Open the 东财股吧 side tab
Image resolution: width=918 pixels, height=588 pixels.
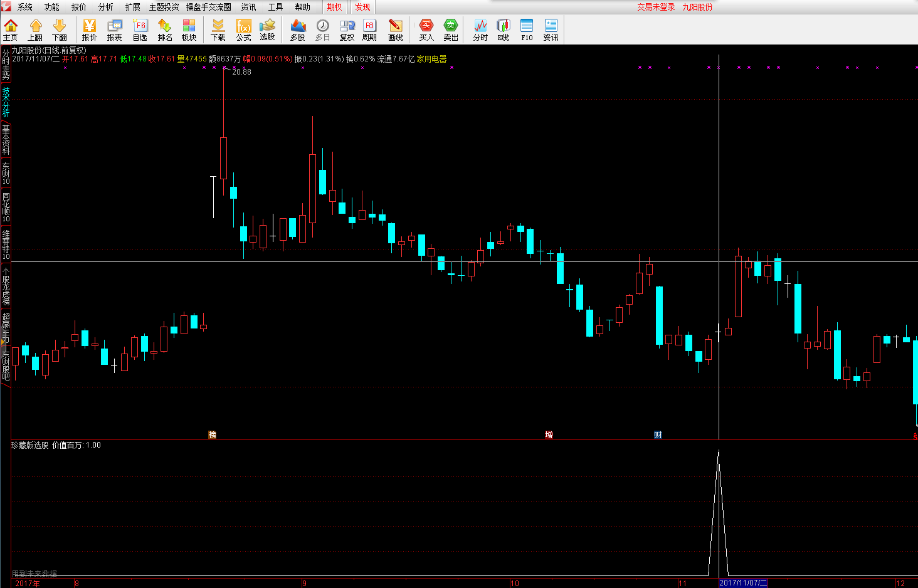6,365
